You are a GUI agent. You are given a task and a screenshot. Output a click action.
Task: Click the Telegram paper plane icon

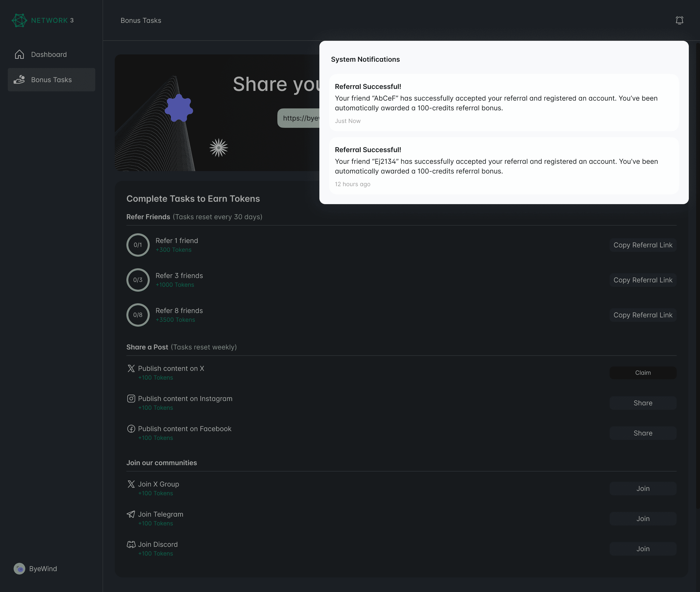pos(131,514)
